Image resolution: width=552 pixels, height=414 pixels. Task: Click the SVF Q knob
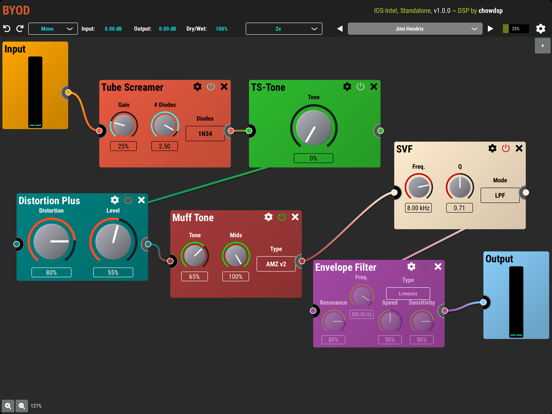459,187
